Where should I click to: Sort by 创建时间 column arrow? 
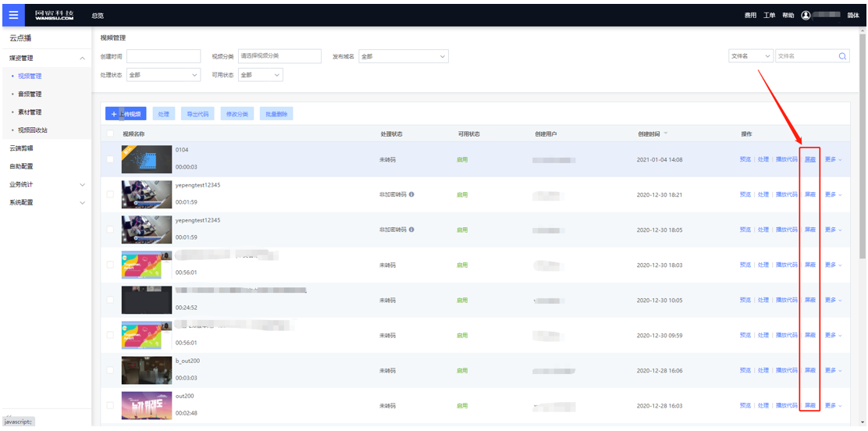pyautogui.click(x=666, y=134)
